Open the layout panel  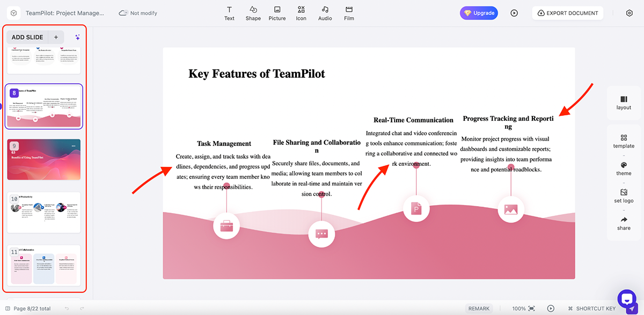[x=623, y=102]
